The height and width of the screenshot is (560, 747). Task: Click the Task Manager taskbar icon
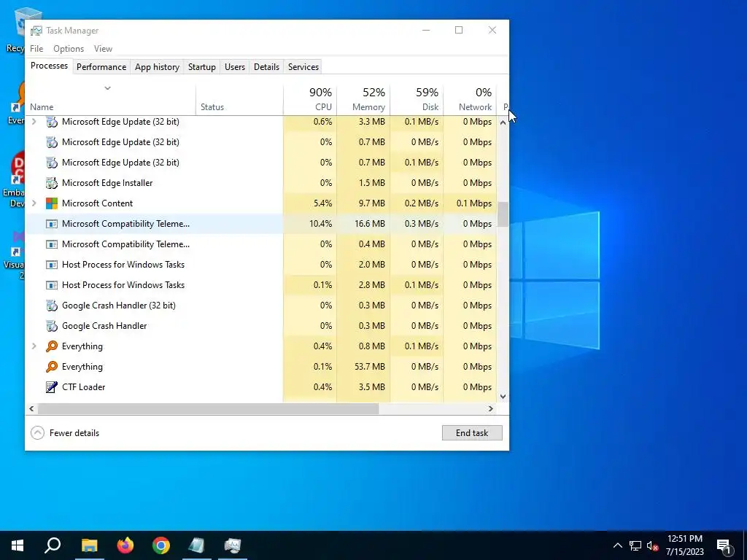[x=233, y=545]
